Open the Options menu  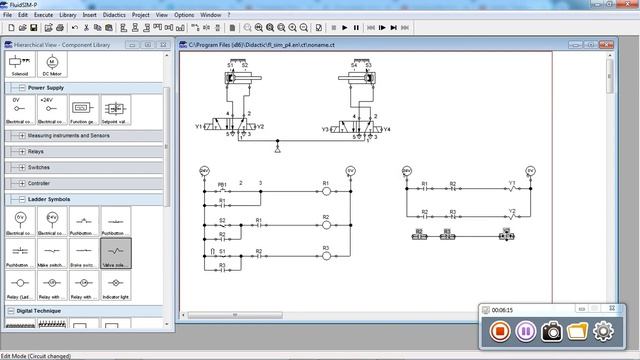pyautogui.click(x=184, y=15)
